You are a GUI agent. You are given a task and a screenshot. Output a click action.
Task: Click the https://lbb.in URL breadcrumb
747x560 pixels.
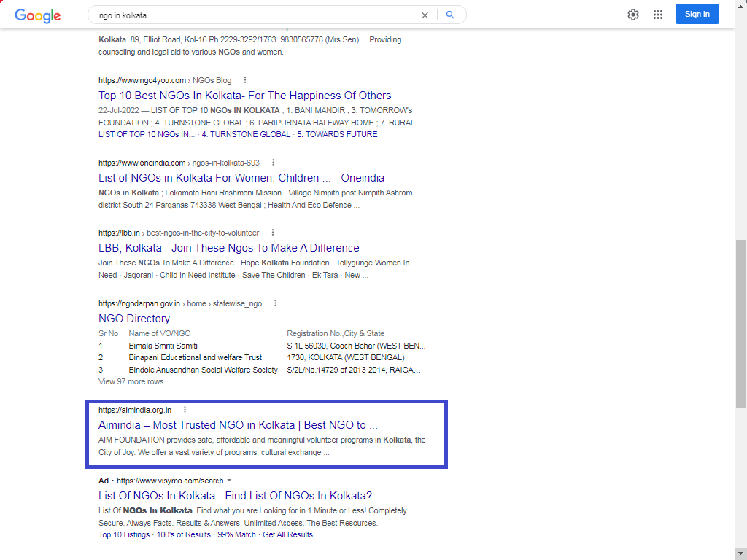tap(179, 233)
